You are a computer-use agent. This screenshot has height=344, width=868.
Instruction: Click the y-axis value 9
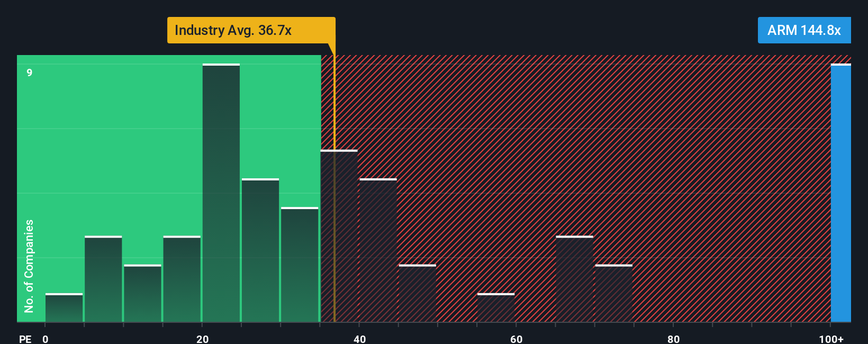30,73
